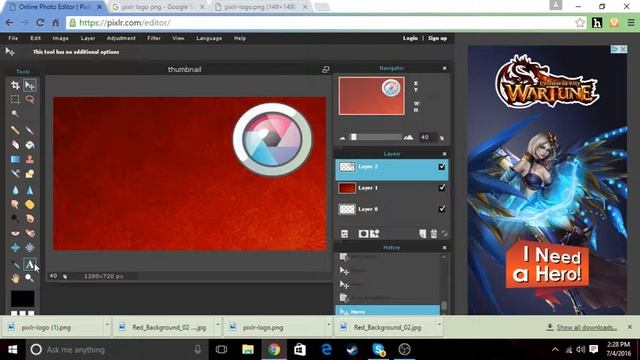This screenshot has height=360, width=640.
Task: Click the Login link
Action: tap(410, 38)
